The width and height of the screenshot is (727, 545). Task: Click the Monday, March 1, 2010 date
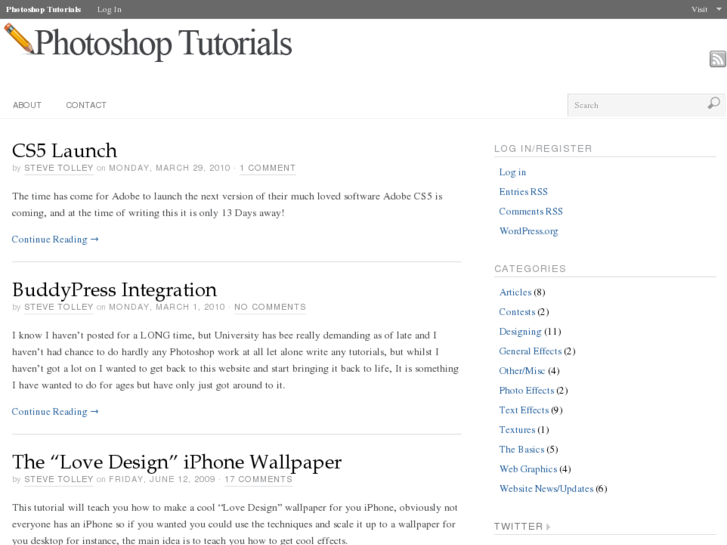pyautogui.click(x=167, y=307)
